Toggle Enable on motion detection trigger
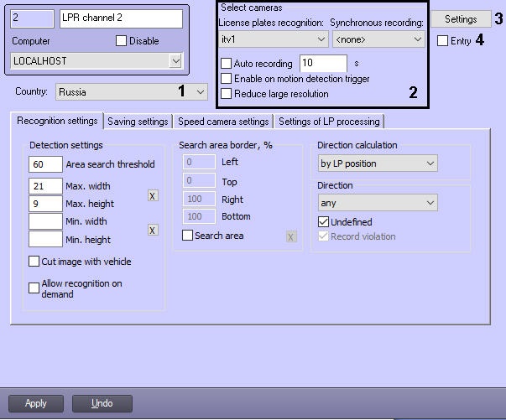Screen dimensions: 506x420 (226, 79)
